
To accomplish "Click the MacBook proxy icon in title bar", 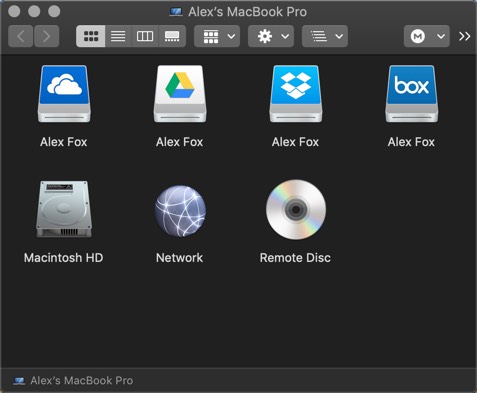I will 176,12.
